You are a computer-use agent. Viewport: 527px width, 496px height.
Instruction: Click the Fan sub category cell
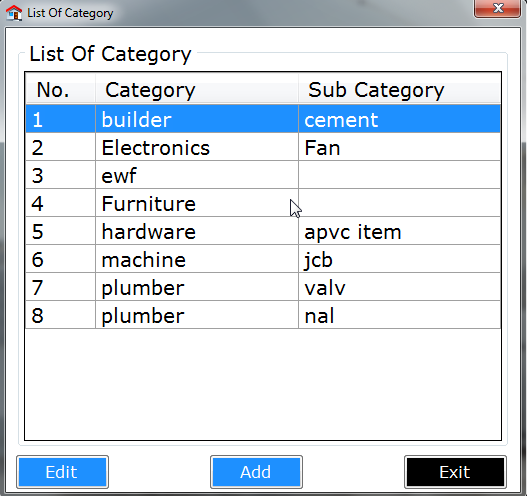[400, 147]
